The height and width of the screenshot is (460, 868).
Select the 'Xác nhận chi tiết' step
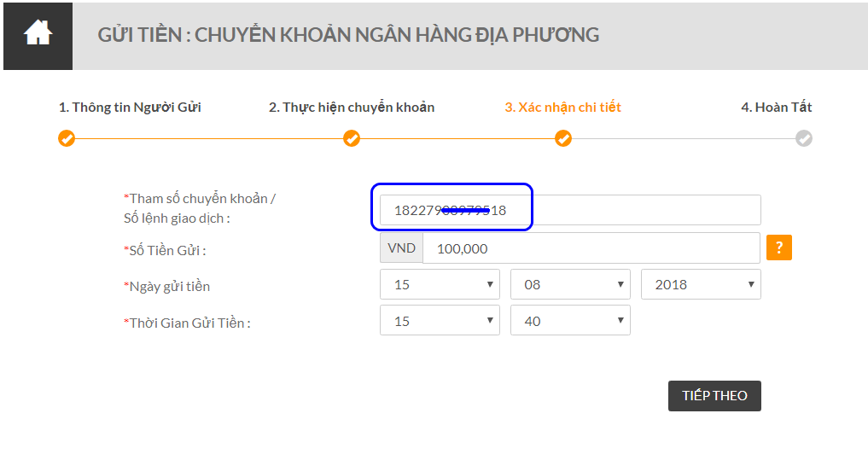pyautogui.click(x=562, y=108)
